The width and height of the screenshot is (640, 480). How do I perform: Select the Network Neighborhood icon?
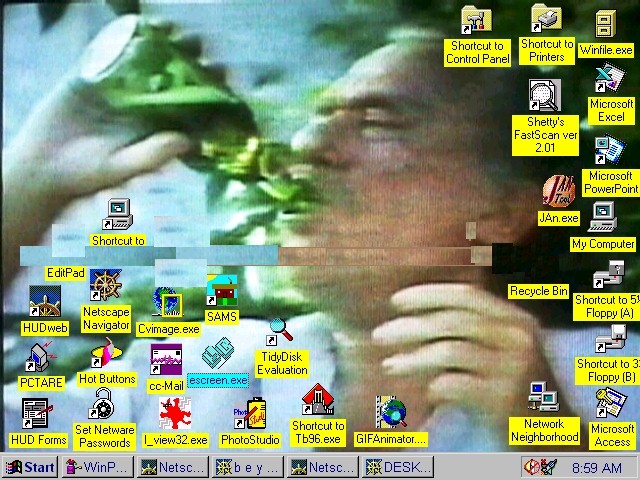click(x=544, y=398)
